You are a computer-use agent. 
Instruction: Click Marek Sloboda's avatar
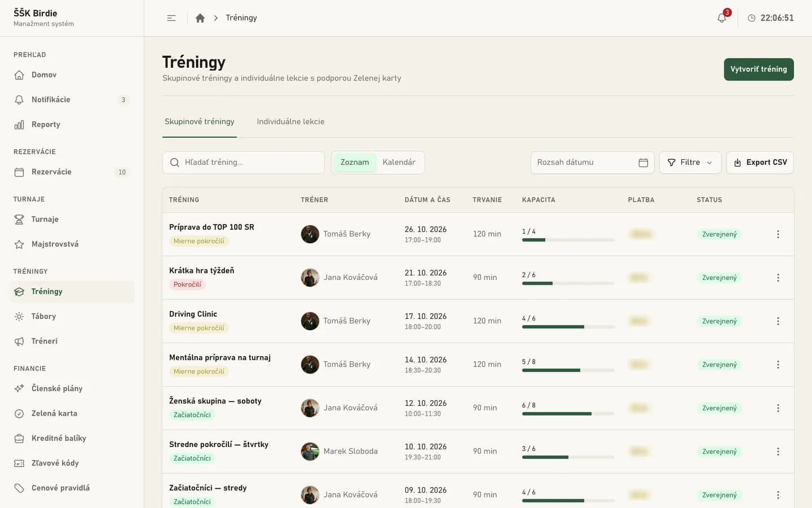[310, 452]
